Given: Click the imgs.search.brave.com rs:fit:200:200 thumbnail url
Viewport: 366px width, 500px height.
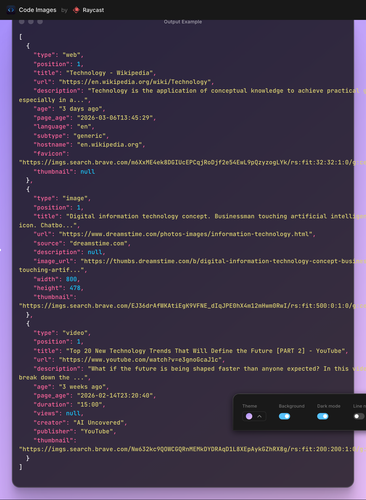Looking at the screenshot, I should tap(192, 450).
